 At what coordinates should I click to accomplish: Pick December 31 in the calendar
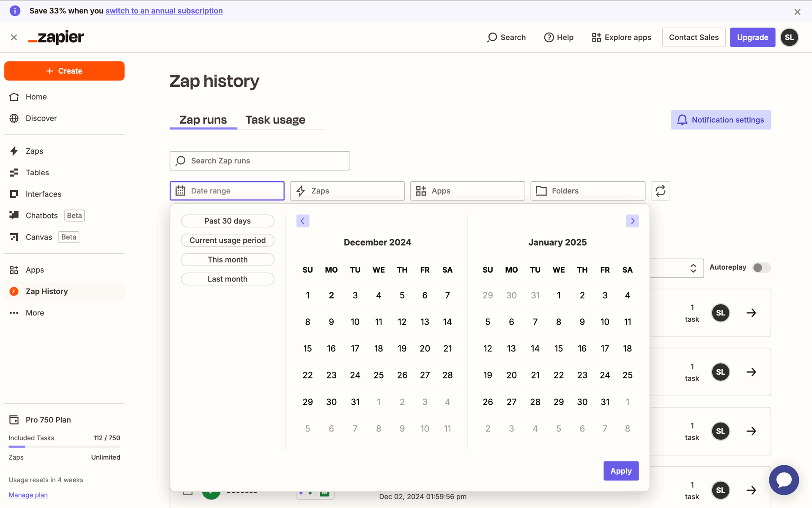(x=355, y=402)
